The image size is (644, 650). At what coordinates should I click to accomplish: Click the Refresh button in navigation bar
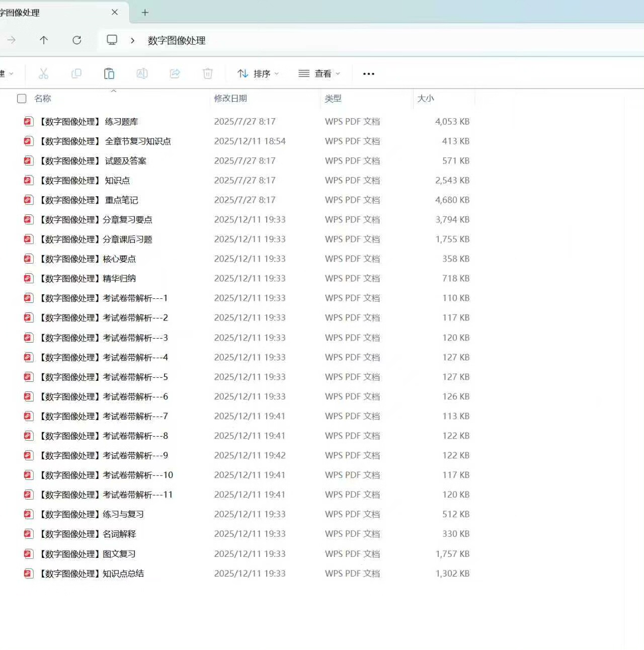[77, 40]
